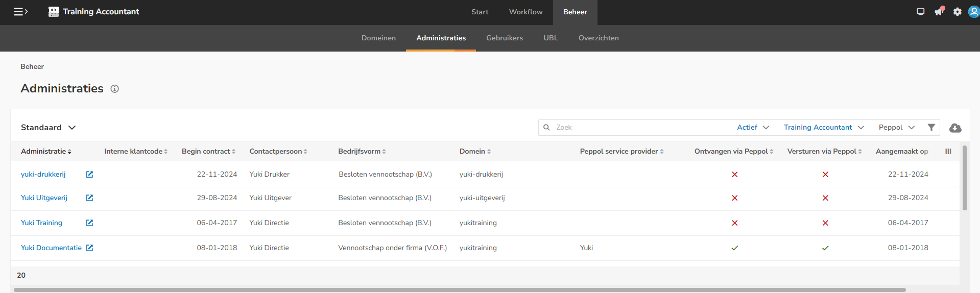Go to the Workflow menu item
The image size is (980, 293).
coord(526,12)
